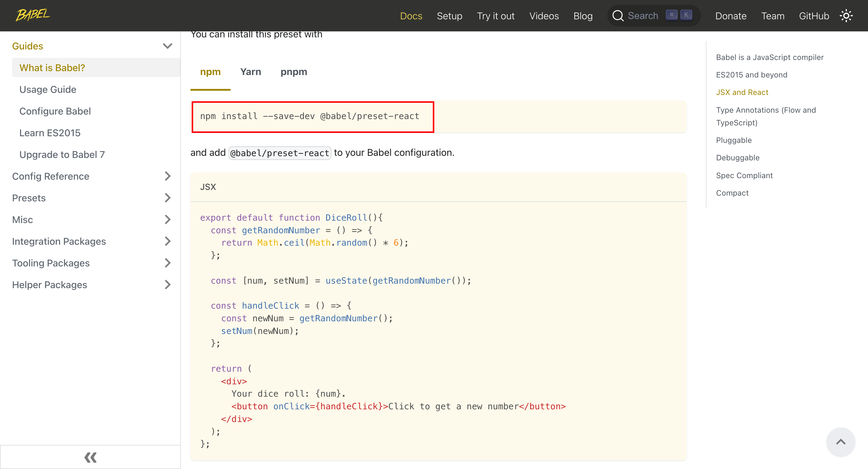Expand the Tooling Packages chevron
Screen dimensions: 868x469
(168, 263)
